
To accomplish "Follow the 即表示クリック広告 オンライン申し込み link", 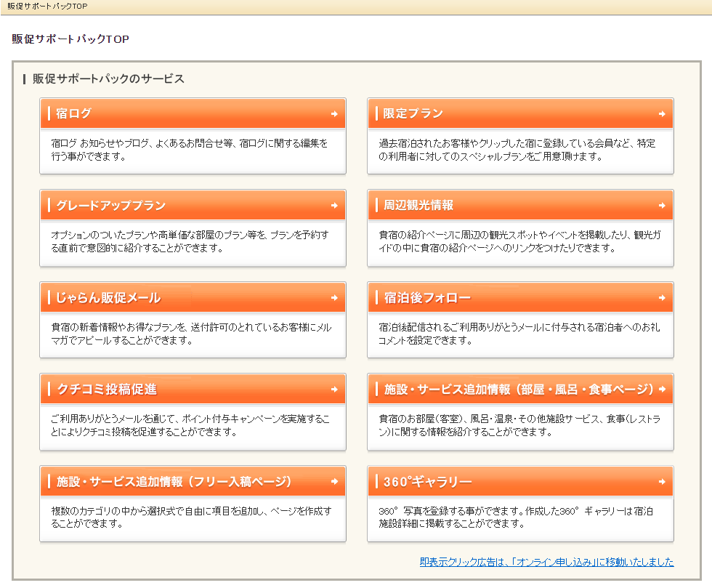I will click(x=546, y=562).
